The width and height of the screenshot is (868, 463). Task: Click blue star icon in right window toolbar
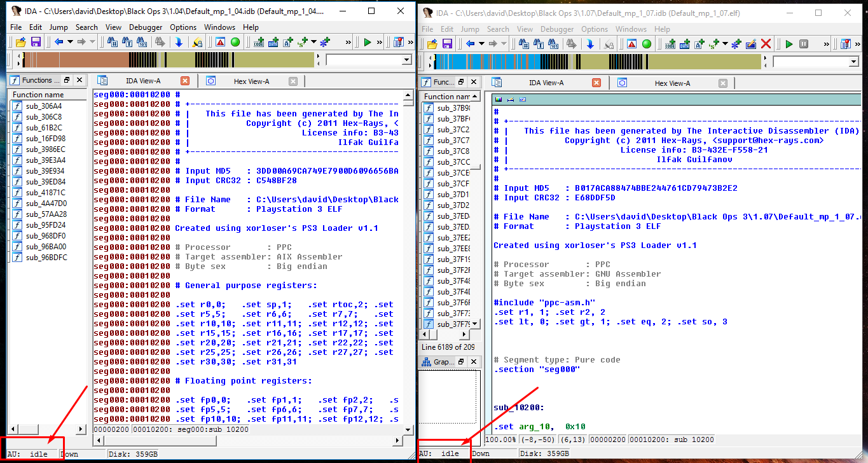pyautogui.click(x=736, y=44)
